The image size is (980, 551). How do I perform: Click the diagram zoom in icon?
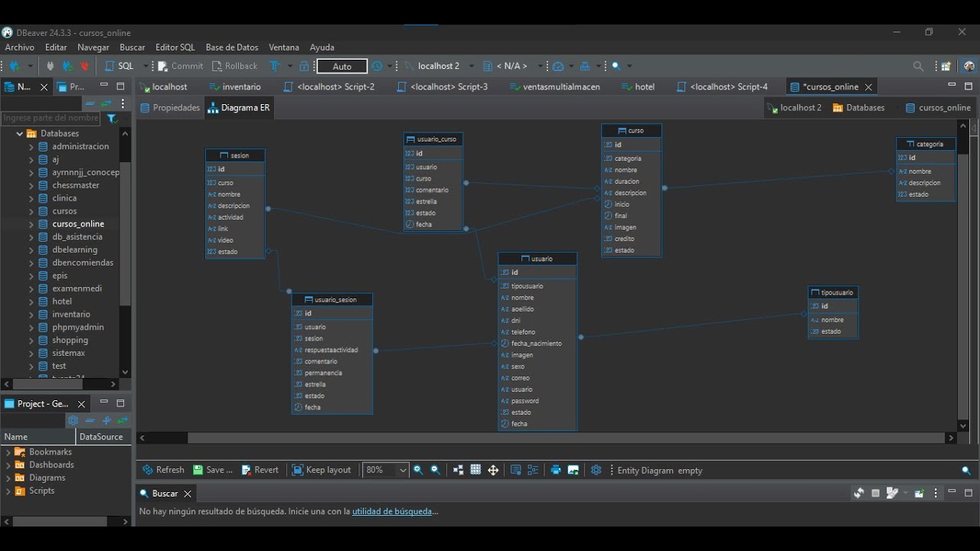pyautogui.click(x=418, y=470)
